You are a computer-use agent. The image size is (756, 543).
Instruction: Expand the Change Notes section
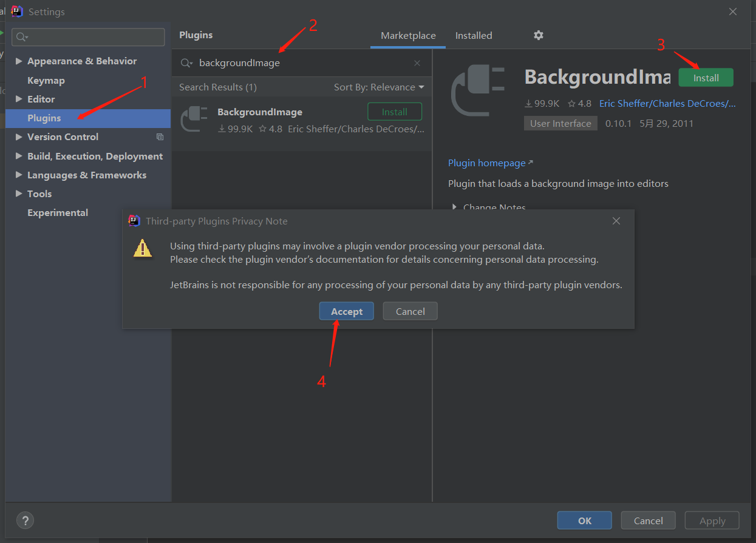[x=454, y=207]
